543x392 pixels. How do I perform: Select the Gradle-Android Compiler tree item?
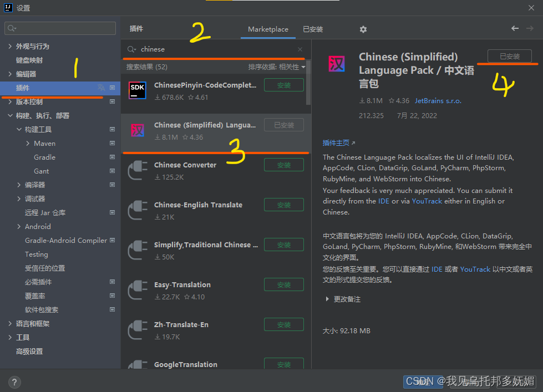coord(66,240)
